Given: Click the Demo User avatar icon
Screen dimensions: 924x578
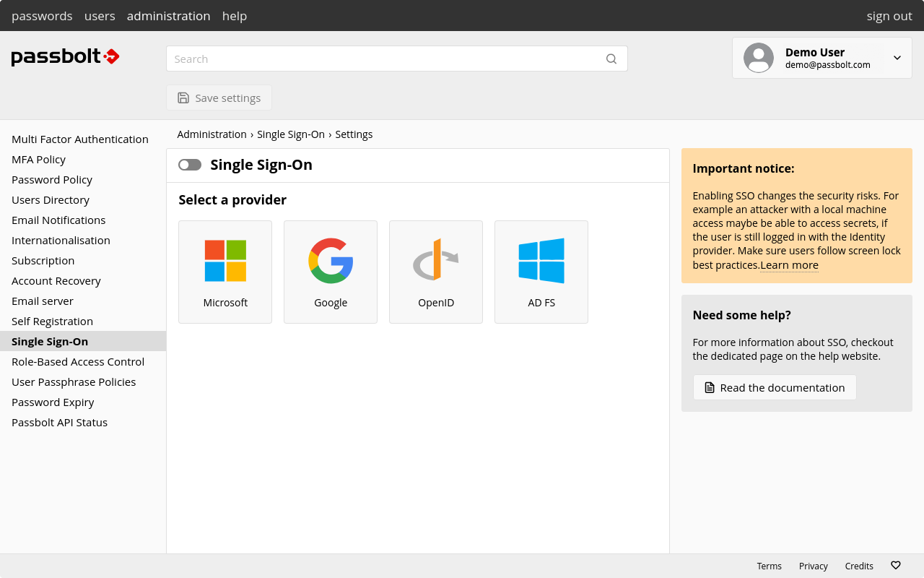Looking at the screenshot, I should tap(759, 58).
